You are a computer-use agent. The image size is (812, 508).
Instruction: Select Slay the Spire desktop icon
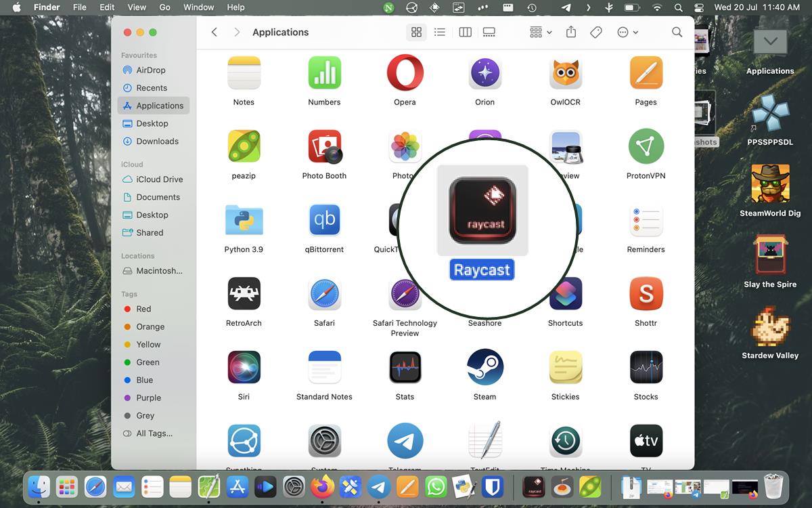(x=770, y=255)
